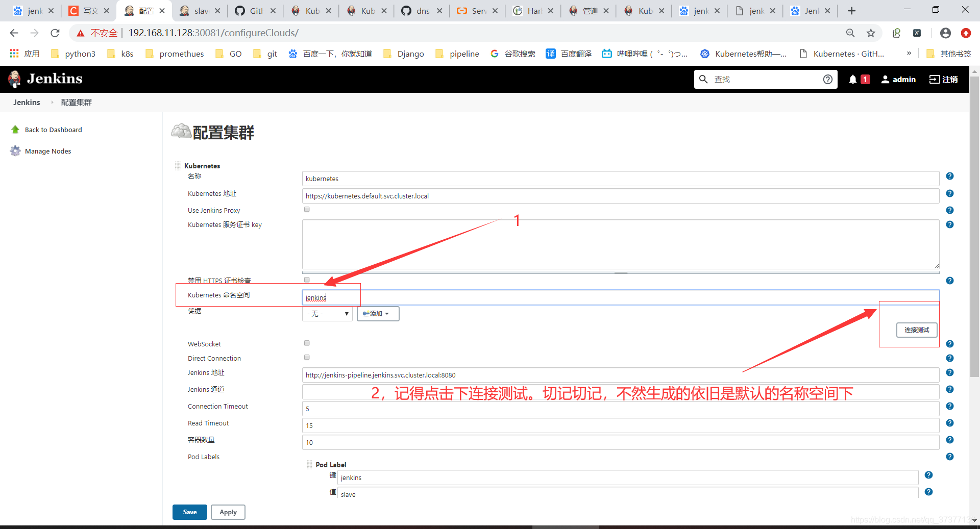The width and height of the screenshot is (980, 529).
Task: Toggle the Use Jenkins Proxy checkbox
Action: [x=307, y=209]
